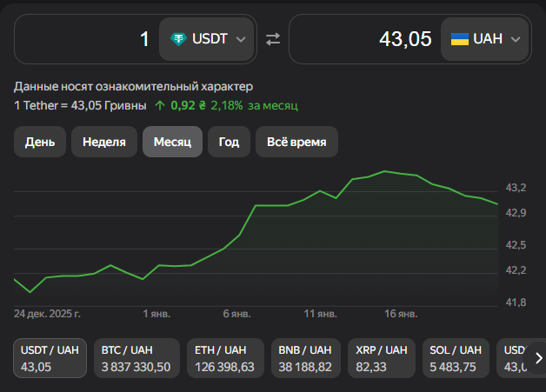Pick the BNB / UAH pair
The image size is (546, 392).
click(x=306, y=358)
